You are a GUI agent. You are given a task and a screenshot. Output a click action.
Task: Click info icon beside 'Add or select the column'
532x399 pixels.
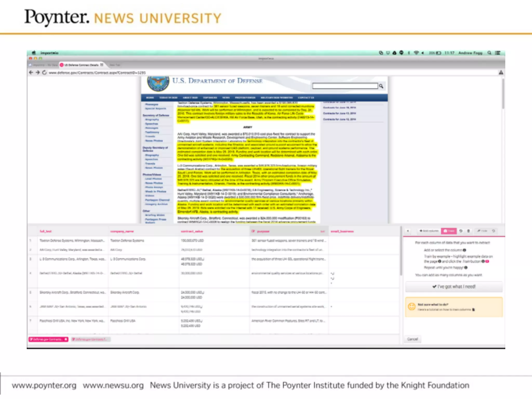tap(464, 250)
